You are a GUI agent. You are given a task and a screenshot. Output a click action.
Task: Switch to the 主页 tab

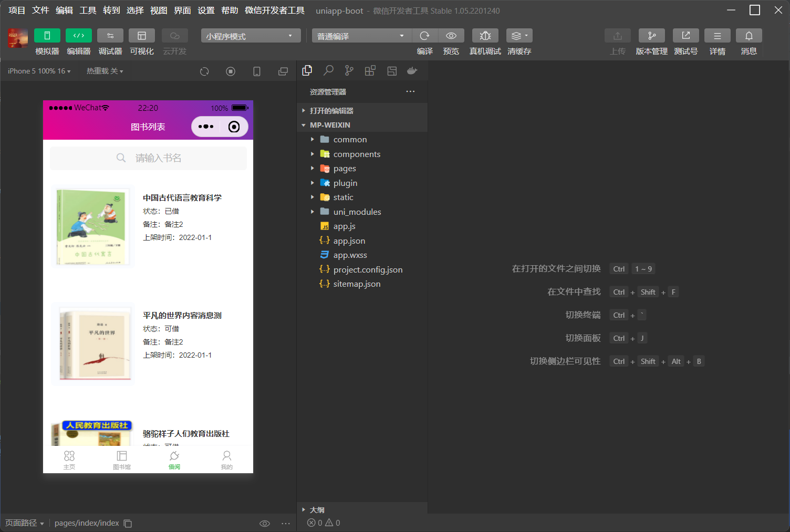[x=69, y=460]
